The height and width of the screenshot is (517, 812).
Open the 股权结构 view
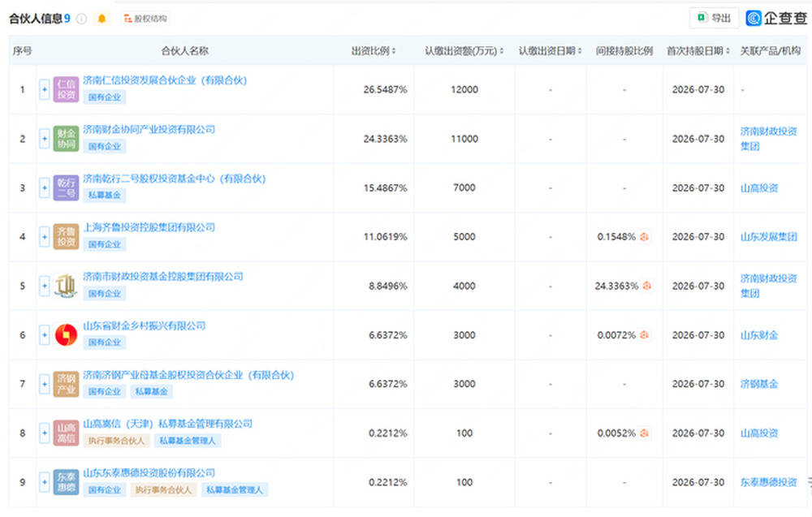(145, 19)
